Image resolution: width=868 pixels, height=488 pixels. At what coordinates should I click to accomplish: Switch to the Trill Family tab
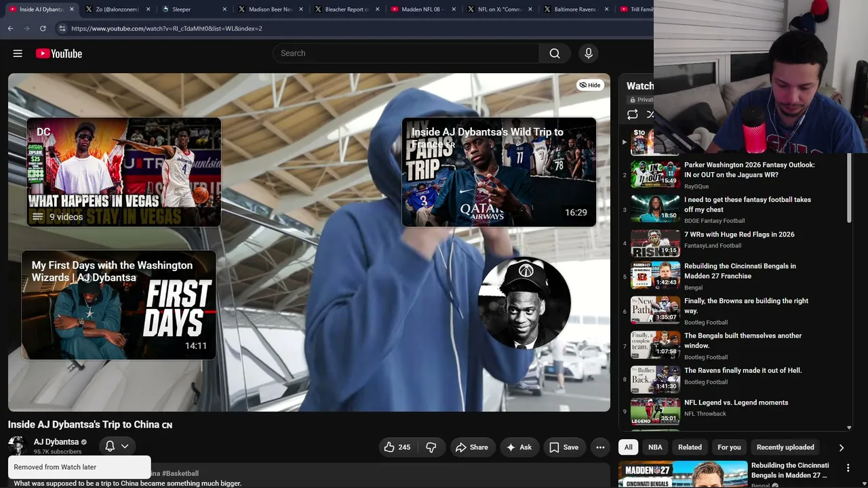point(635,9)
